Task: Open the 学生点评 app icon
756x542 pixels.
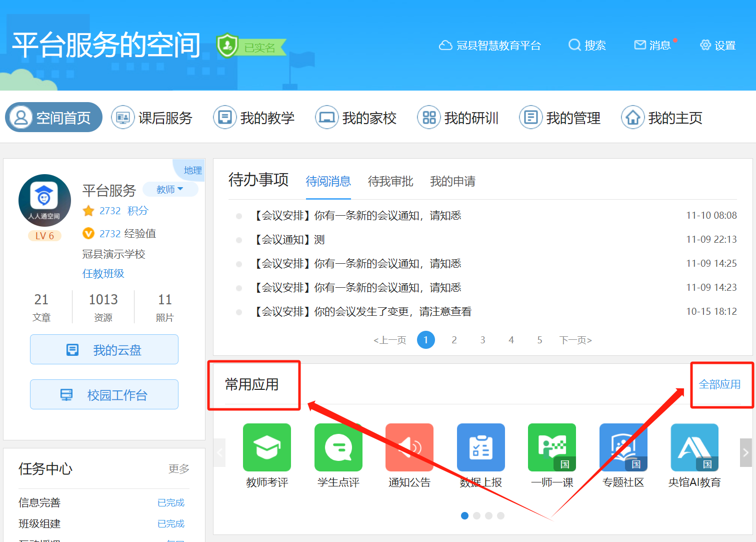Action: (x=338, y=447)
